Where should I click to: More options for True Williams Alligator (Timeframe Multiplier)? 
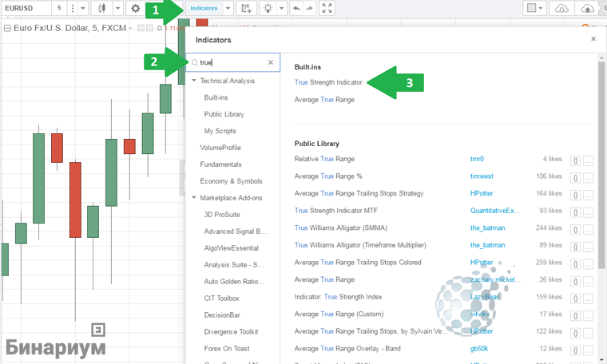pos(588,247)
